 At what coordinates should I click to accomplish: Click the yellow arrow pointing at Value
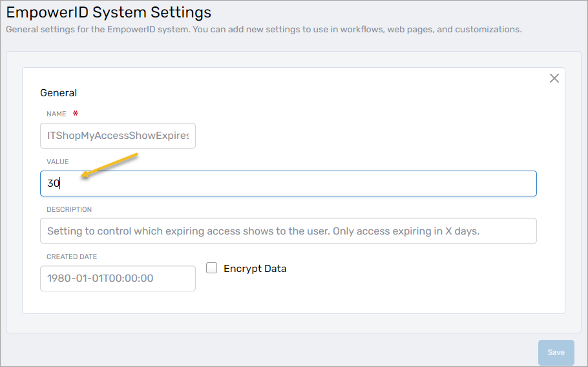pyautogui.click(x=107, y=165)
